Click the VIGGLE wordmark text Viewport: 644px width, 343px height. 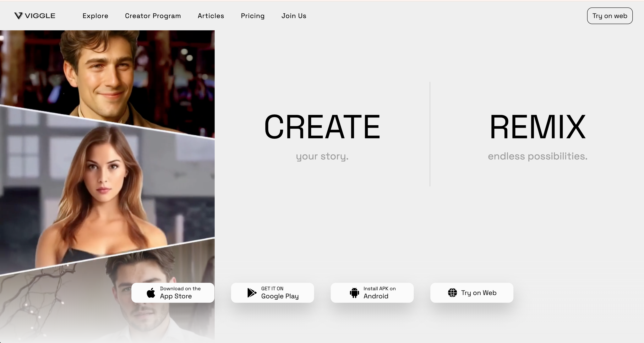point(40,16)
